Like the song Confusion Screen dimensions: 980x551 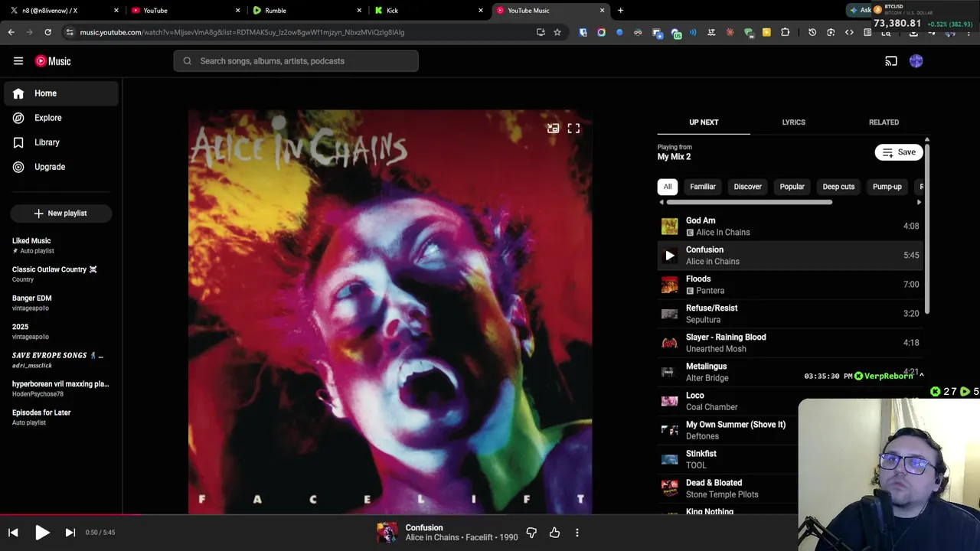click(x=554, y=533)
